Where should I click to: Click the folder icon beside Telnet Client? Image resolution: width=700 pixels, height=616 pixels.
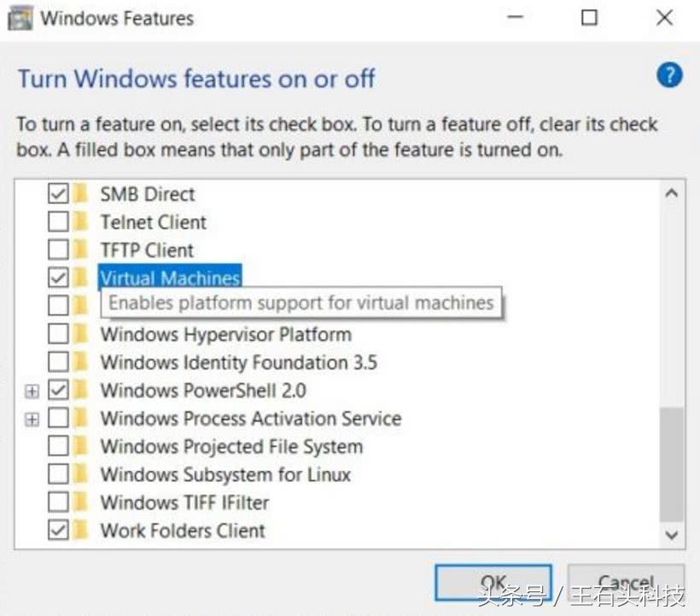click(80, 222)
